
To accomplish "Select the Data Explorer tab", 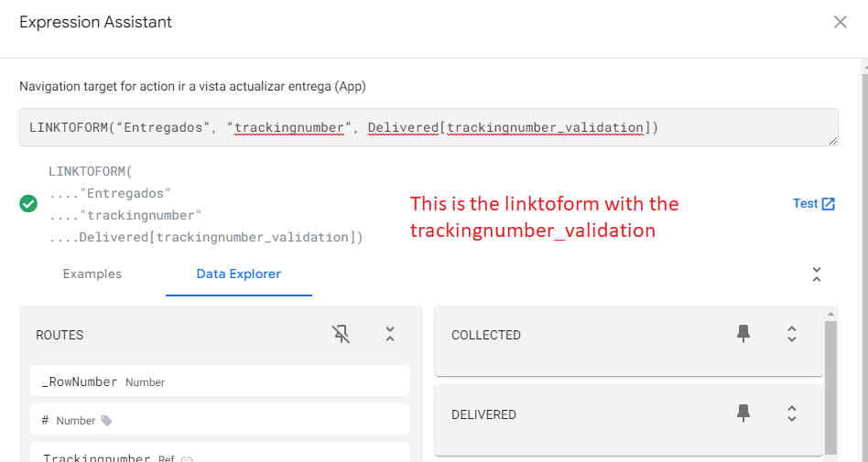I will tap(239, 274).
